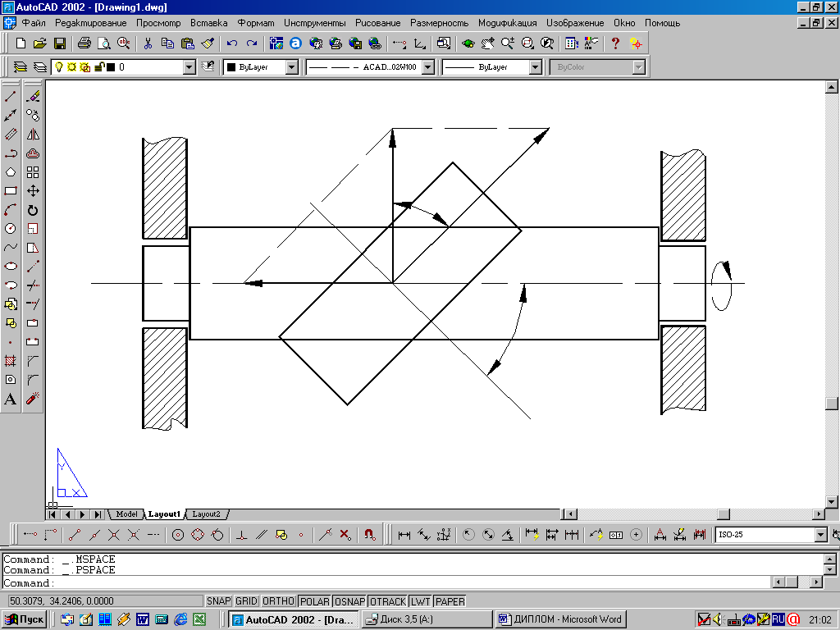Click the RU language indicator in tray
Image resolution: width=840 pixels, height=630 pixels.
click(x=778, y=619)
